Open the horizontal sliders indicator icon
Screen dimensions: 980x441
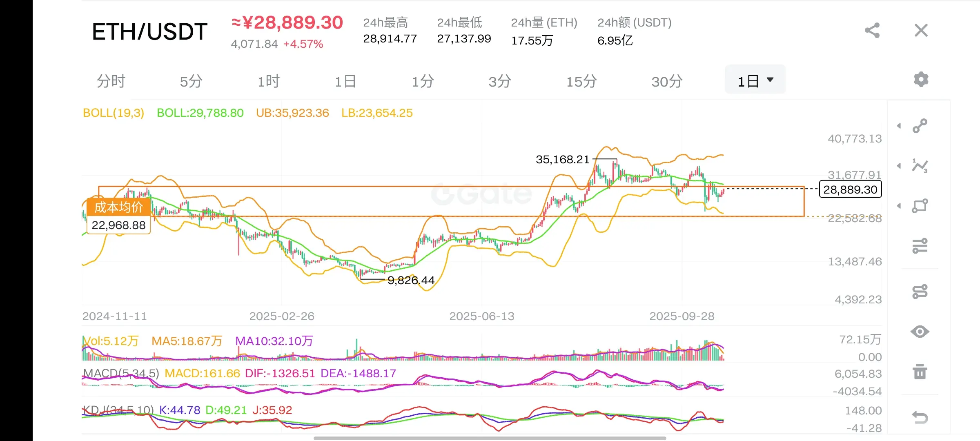pyautogui.click(x=920, y=246)
